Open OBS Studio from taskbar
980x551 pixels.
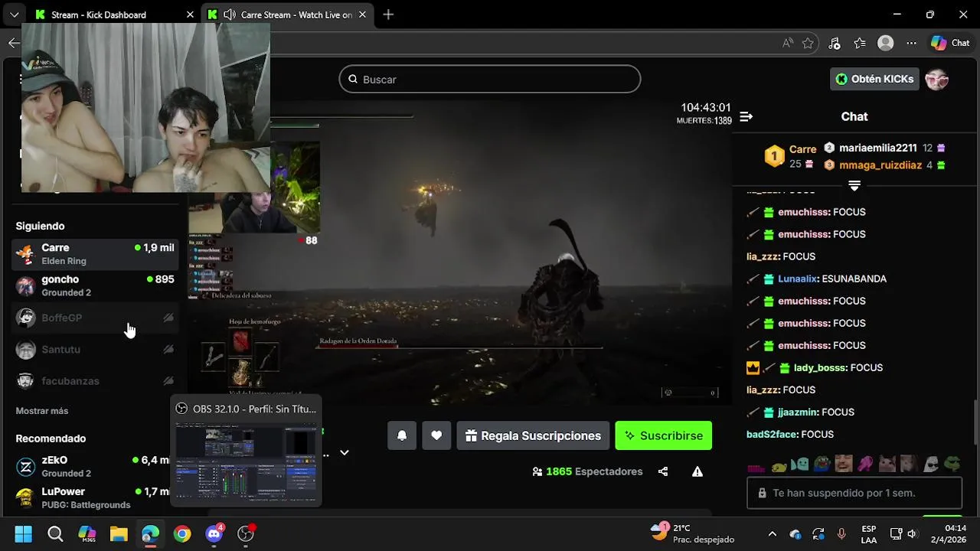click(x=245, y=533)
